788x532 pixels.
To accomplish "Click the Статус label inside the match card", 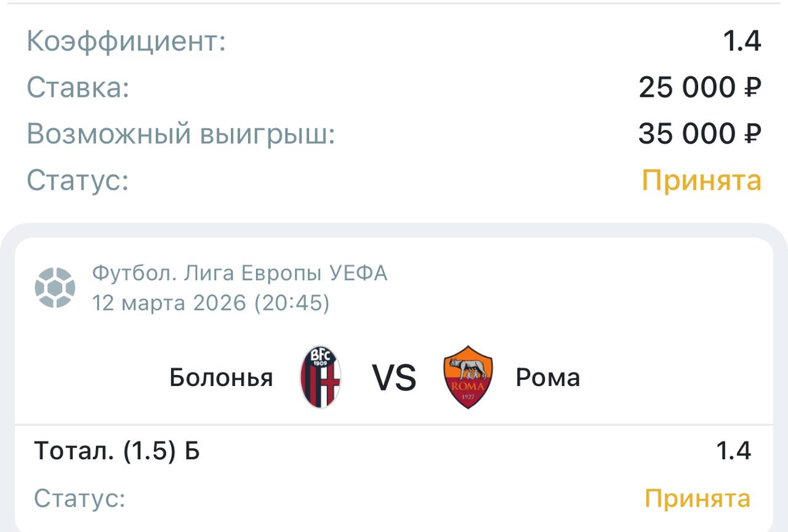I will [79, 498].
